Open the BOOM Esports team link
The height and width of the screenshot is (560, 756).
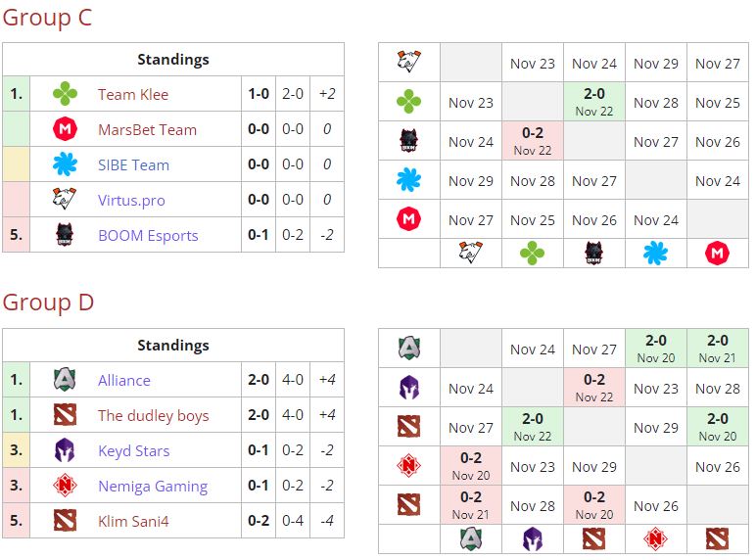coord(148,235)
